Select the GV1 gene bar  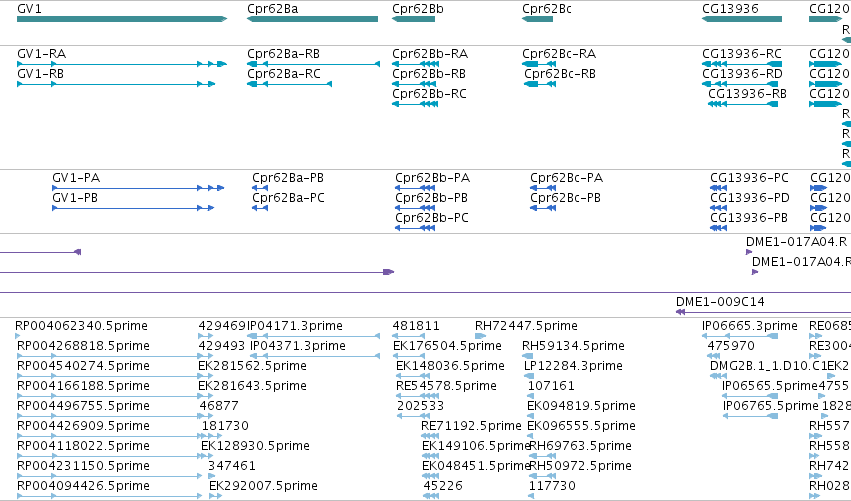click(x=122, y=19)
